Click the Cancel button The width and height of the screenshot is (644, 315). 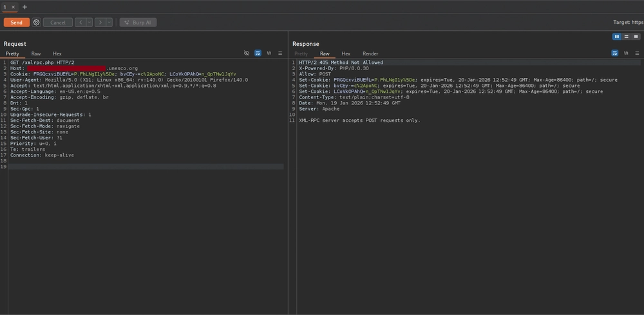(58, 23)
